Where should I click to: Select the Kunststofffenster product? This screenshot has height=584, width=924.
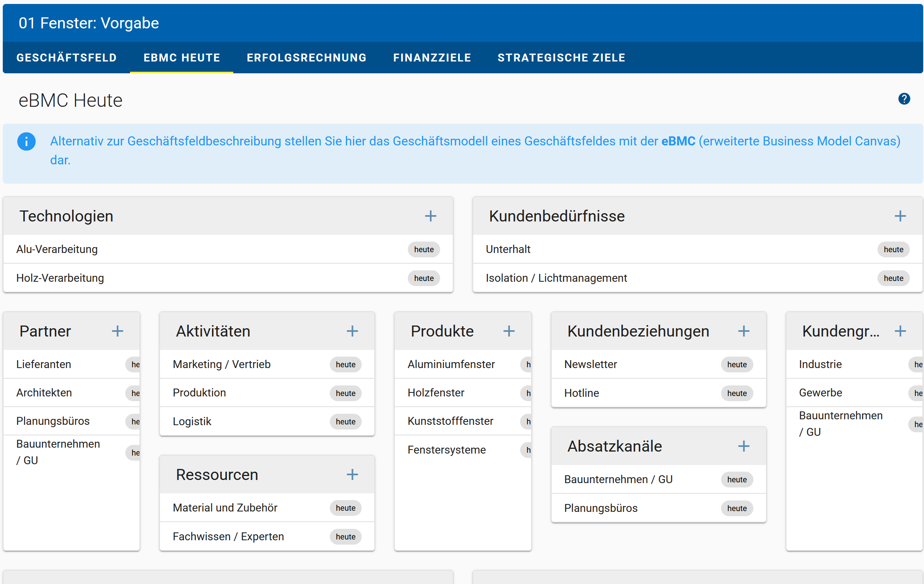(x=463, y=421)
